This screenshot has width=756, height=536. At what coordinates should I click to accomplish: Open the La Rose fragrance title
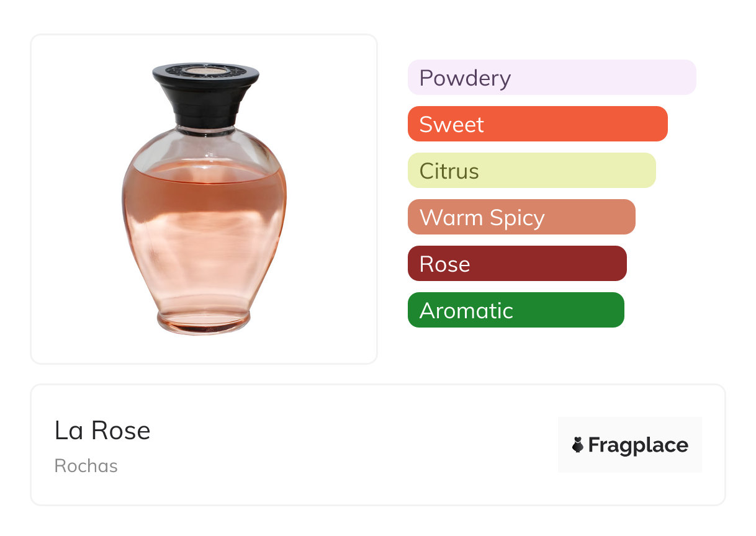(x=102, y=431)
